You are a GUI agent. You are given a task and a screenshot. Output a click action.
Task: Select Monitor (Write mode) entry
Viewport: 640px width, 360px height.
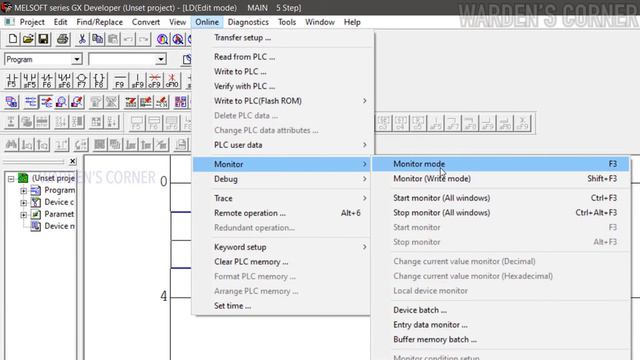click(501, 179)
